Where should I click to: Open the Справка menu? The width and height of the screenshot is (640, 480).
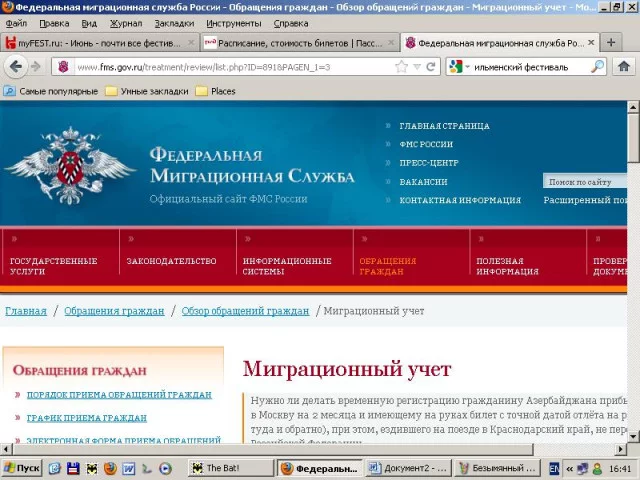click(291, 24)
